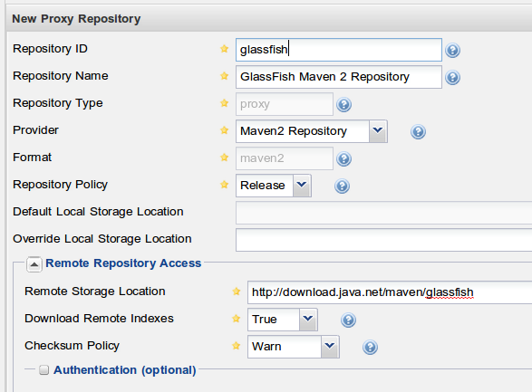
Task: Open help icon beside Checksum Policy
Action: 370,347
